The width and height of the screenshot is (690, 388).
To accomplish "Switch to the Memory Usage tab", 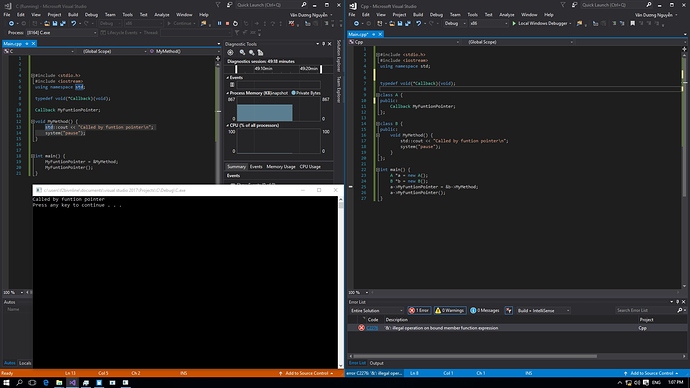I will click(281, 167).
